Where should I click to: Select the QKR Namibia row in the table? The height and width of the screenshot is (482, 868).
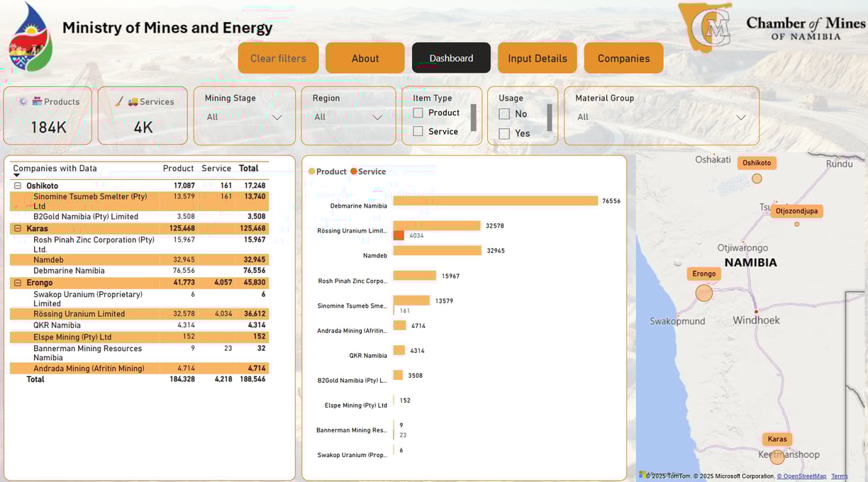click(140, 325)
